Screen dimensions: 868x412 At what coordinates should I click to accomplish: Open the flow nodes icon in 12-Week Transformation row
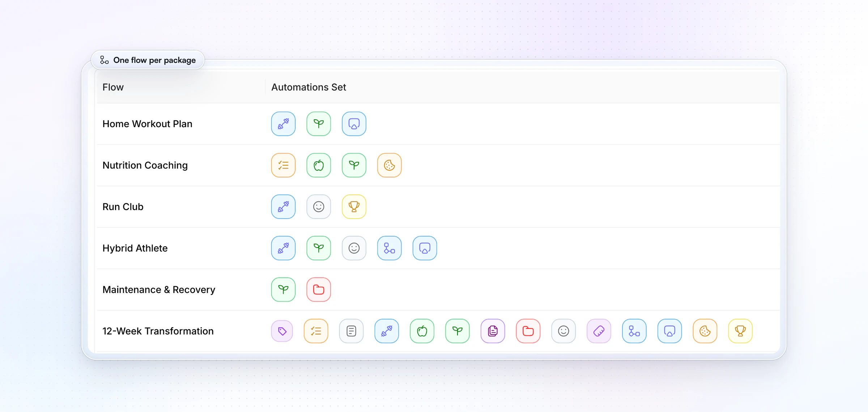pos(634,331)
